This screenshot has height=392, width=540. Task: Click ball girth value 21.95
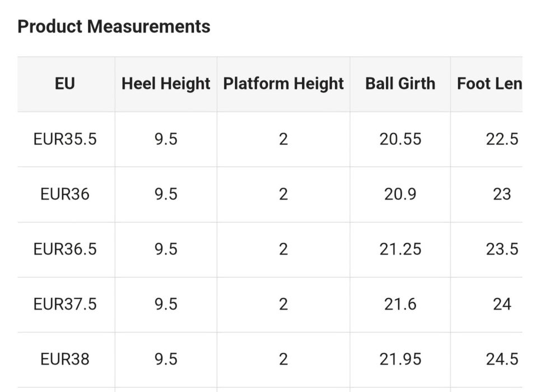(400, 359)
